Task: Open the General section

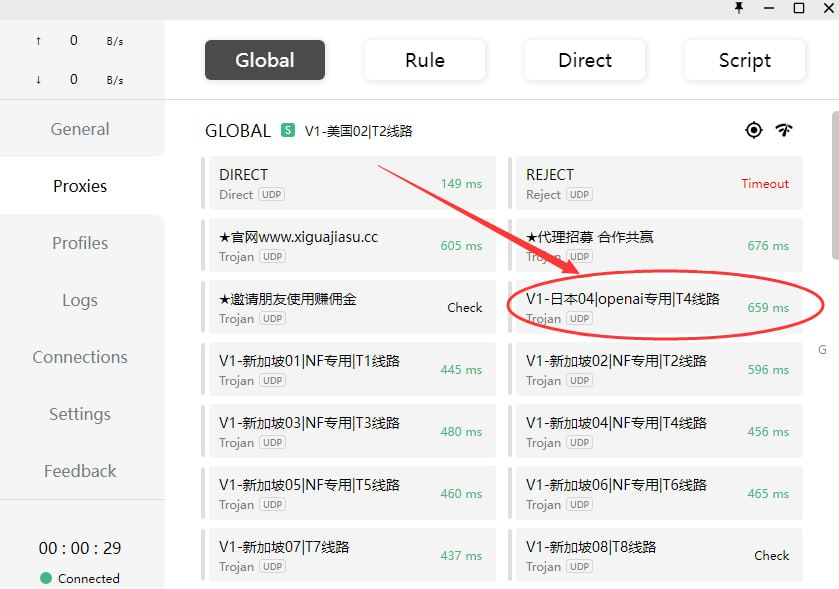Action: tap(80, 129)
